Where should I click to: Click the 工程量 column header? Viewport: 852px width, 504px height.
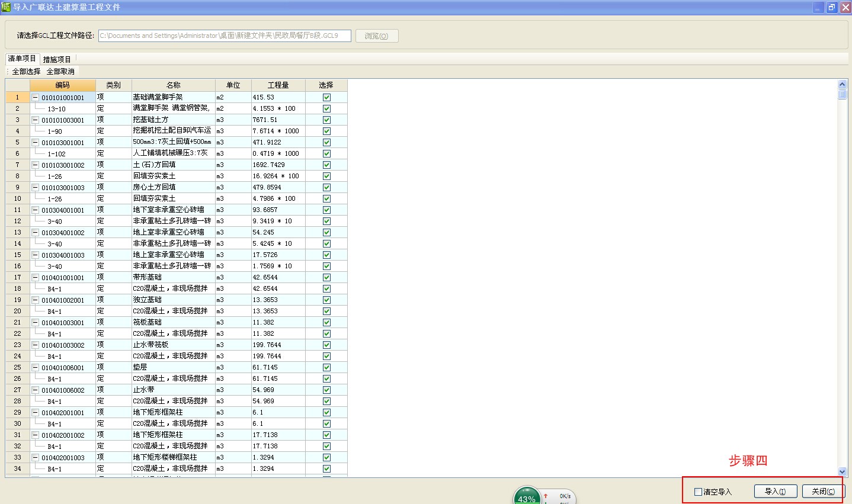tap(278, 85)
